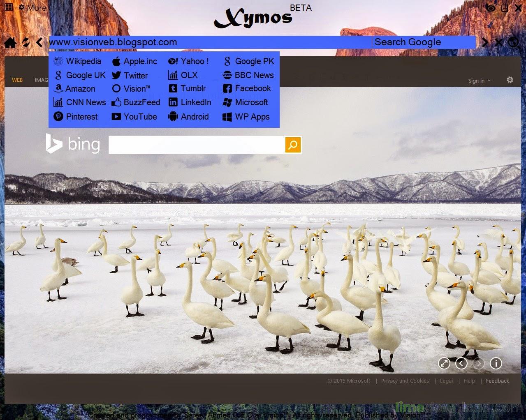Expand the Sign in dropdown
This screenshot has width=526, height=420.
click(479, 81)
